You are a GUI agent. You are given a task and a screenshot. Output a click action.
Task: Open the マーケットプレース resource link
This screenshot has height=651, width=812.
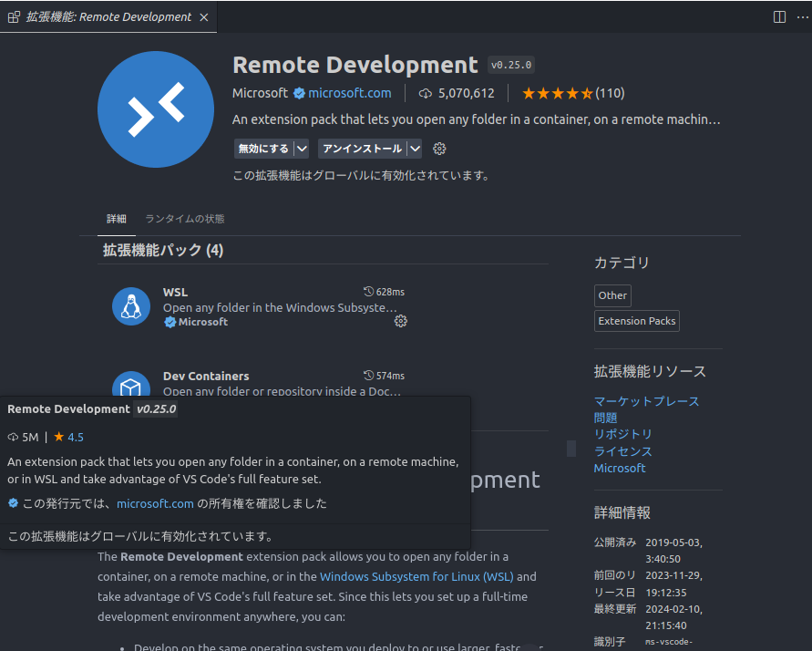(x=646, y=401)
